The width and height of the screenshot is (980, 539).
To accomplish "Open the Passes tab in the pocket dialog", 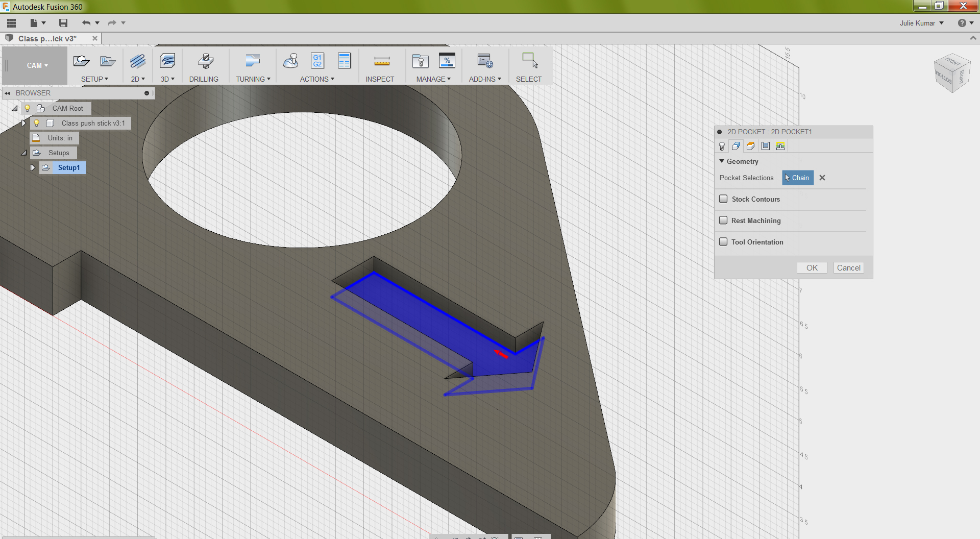I will pyautogui.click(x=765, y=146).
